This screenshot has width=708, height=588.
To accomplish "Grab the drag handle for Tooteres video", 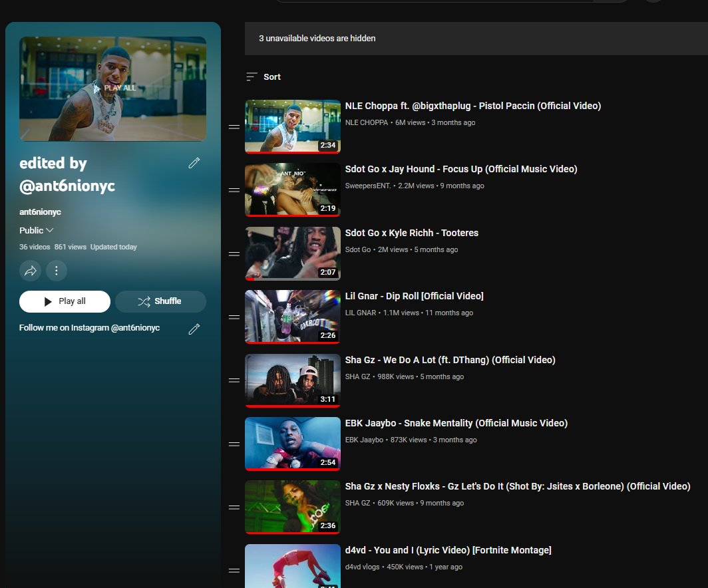I will point(234,254).
